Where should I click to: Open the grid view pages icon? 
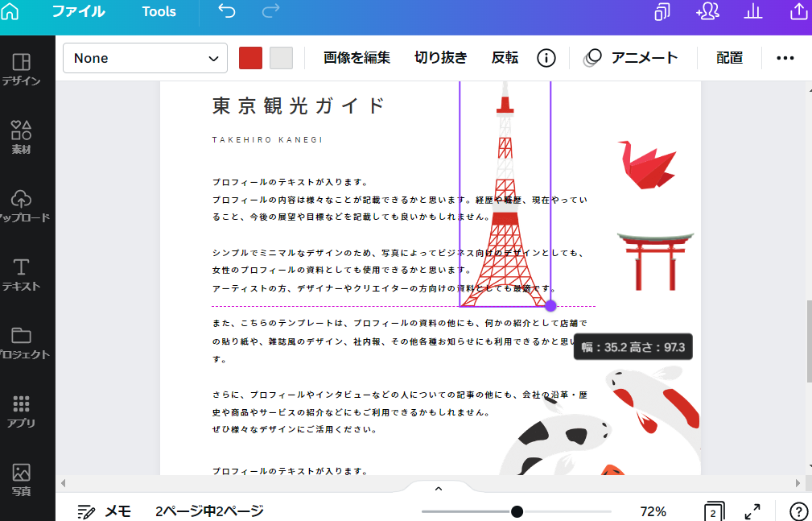coord(714,511)
